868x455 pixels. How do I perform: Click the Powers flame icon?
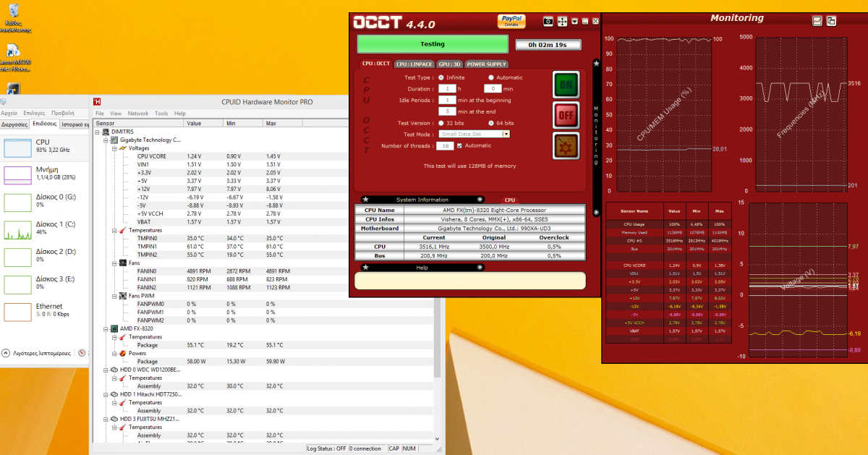point(122,353)
